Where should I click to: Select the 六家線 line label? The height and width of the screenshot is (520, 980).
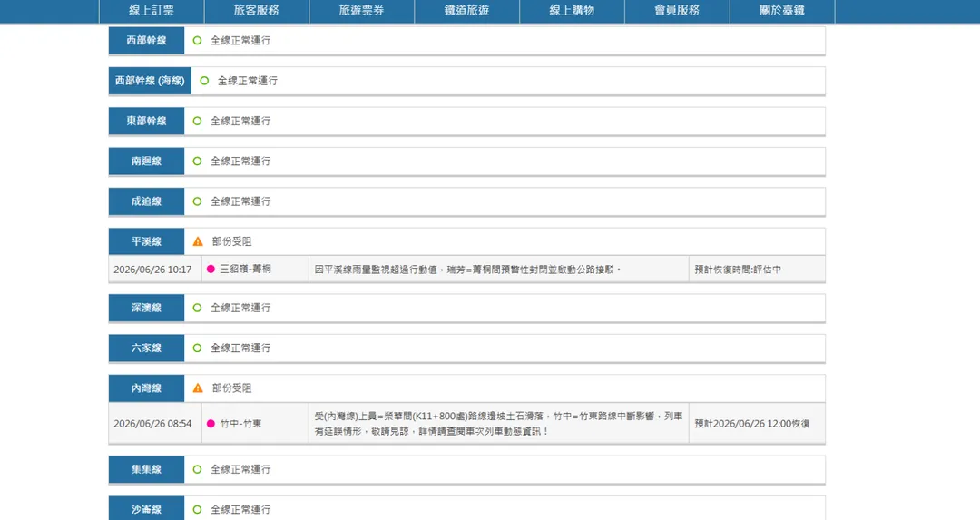pos(146,348)
